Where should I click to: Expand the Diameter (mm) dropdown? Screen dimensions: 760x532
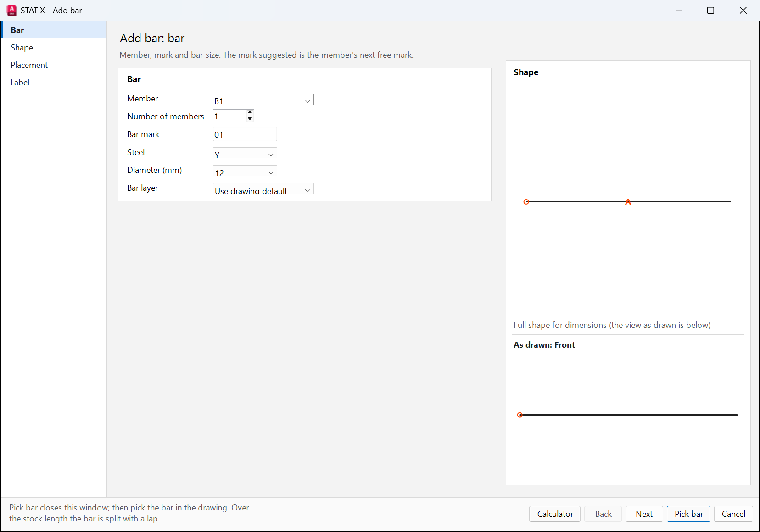coord(245,171)
